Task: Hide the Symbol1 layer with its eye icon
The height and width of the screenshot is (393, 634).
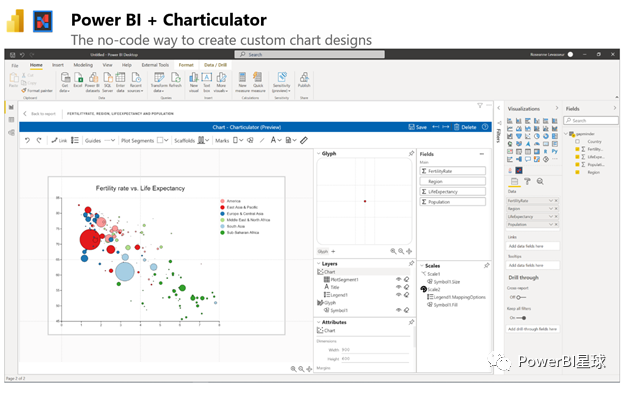Action: [398, 310]
